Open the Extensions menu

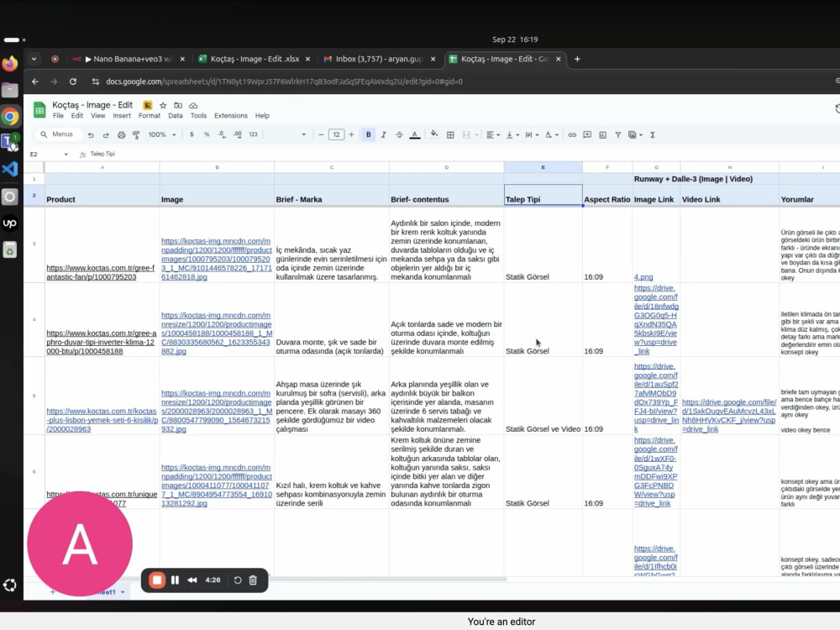[231, 116]
